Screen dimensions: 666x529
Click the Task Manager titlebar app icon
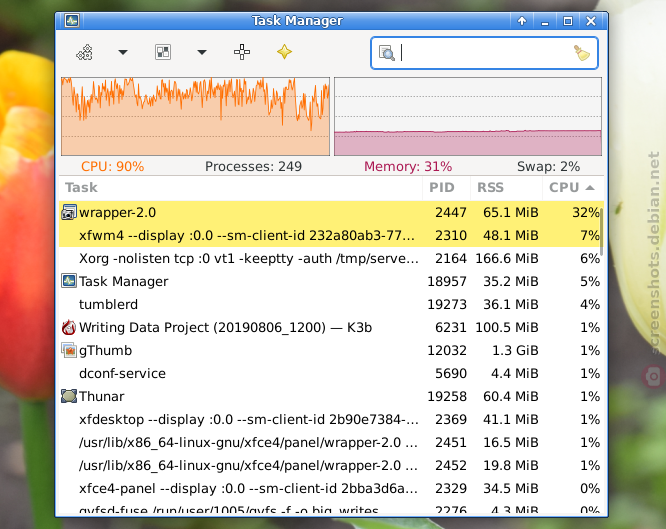pos(71,21)
